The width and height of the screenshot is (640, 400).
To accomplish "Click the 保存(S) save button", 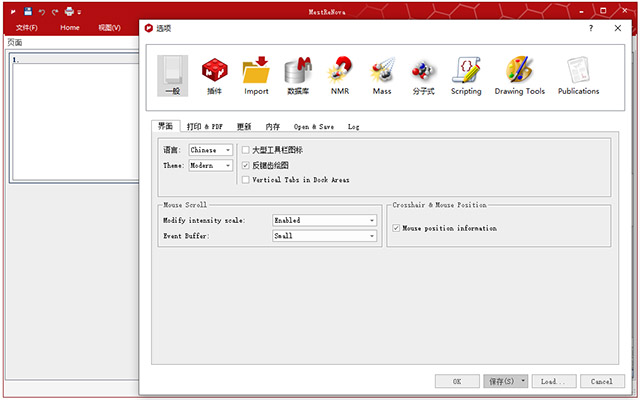I will coord(501,381).
